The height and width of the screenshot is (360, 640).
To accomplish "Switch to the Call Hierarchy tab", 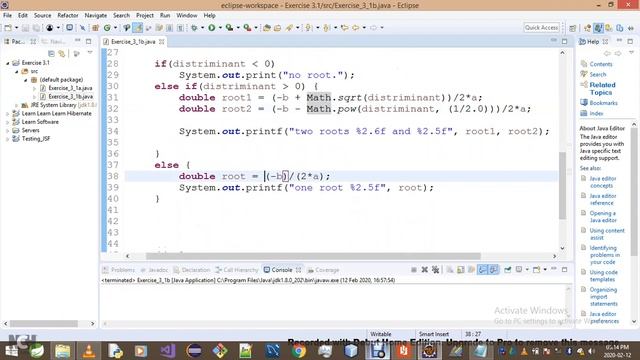I will (x=237, y=270).
